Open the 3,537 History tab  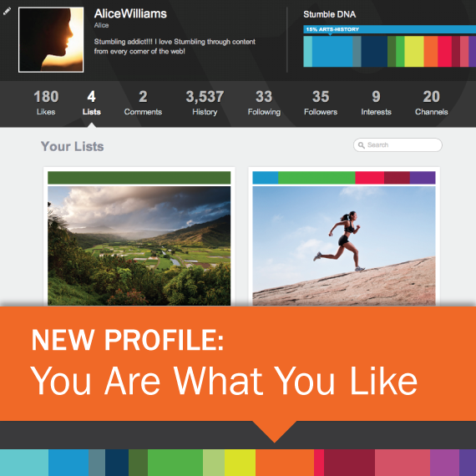[x=205, y=103]
